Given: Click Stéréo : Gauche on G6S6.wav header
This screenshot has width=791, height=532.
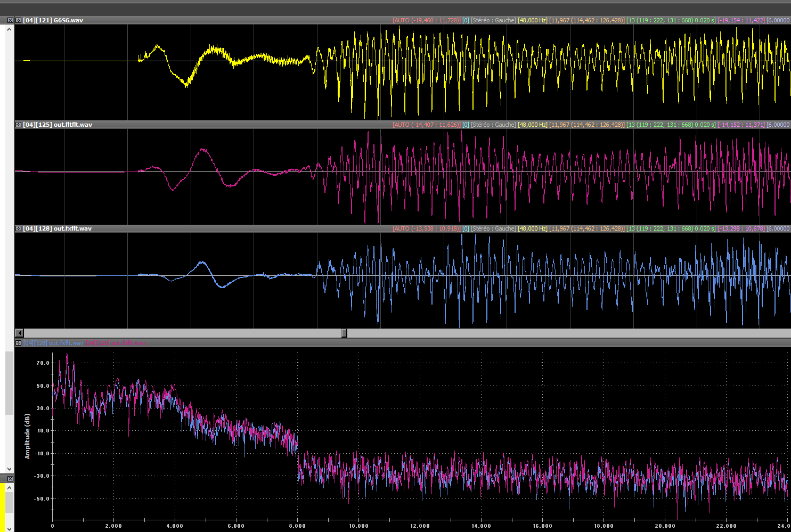Looking at the screenshot, I should coord(493,20).
